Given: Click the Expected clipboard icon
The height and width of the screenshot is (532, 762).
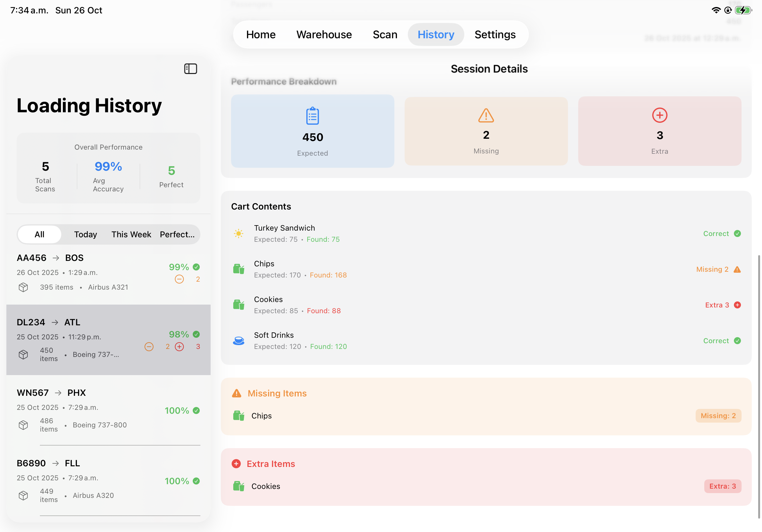Looking at the screenshot, I should 312,116.
